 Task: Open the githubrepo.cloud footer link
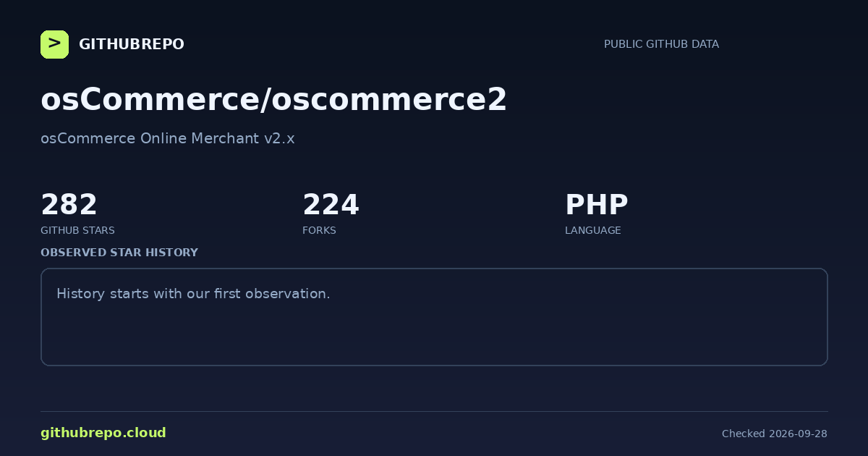pyautogui.click(x=103, y=433)
